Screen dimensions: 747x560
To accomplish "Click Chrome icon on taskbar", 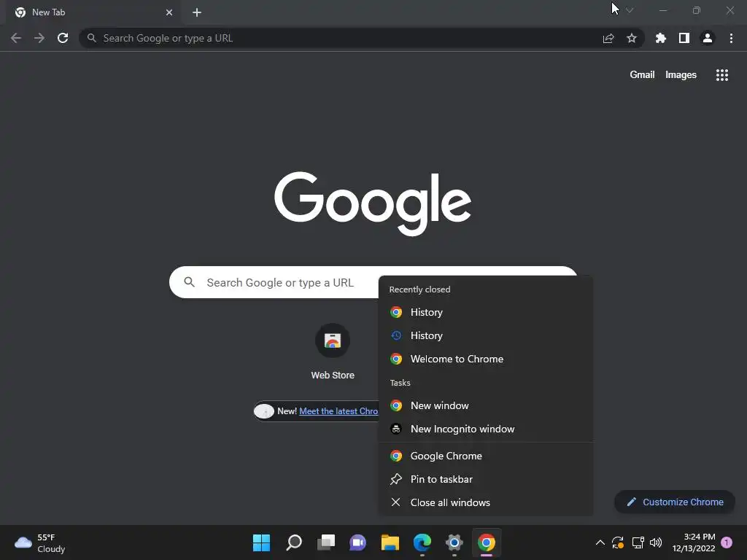I will [487, 542].
